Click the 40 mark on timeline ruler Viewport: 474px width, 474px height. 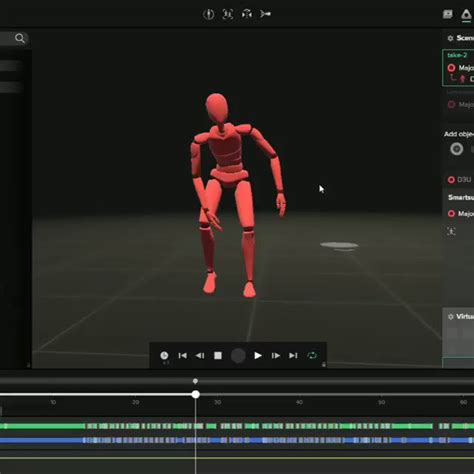299,402
